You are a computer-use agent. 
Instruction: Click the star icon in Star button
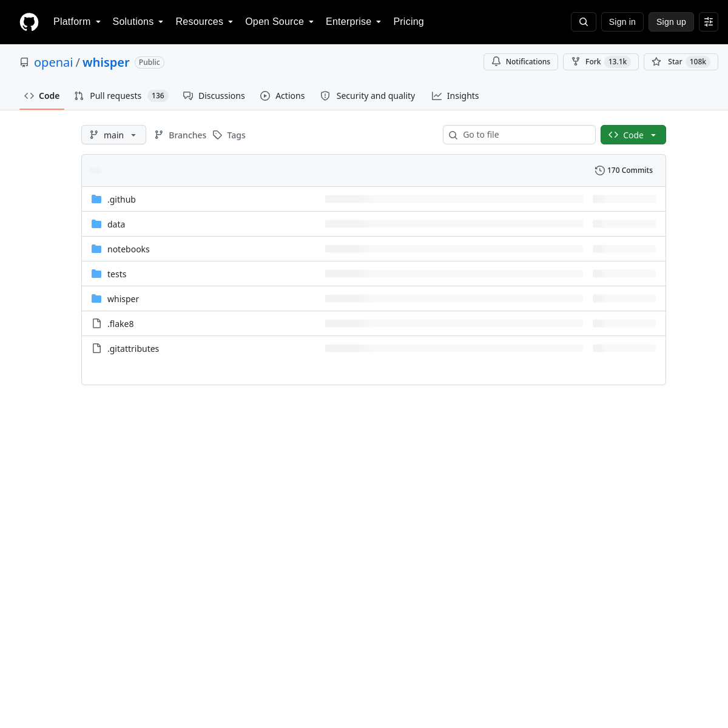[656, 61]
